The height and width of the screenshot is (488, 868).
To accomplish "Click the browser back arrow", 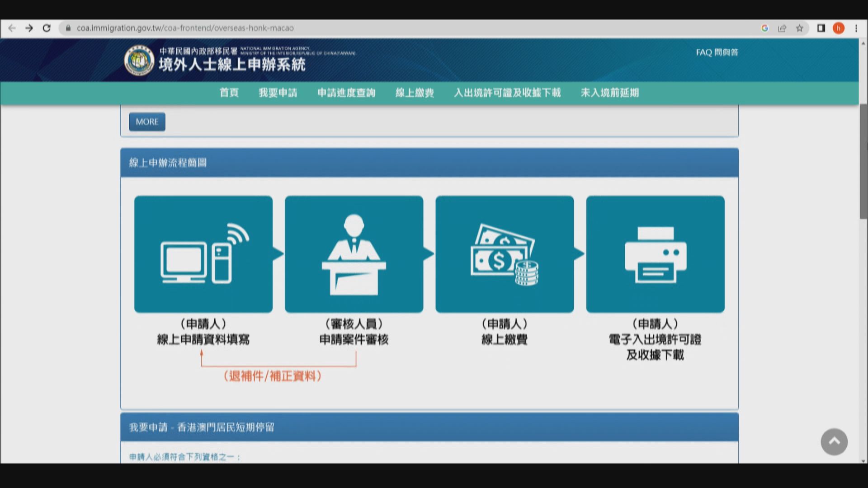I will [x=11, y=28].
